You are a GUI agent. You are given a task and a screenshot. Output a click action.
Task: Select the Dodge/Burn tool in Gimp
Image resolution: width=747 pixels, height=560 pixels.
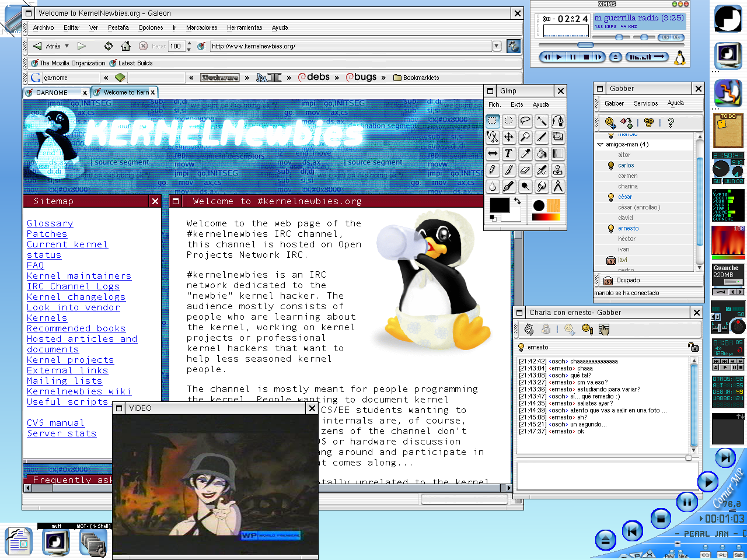525,186
